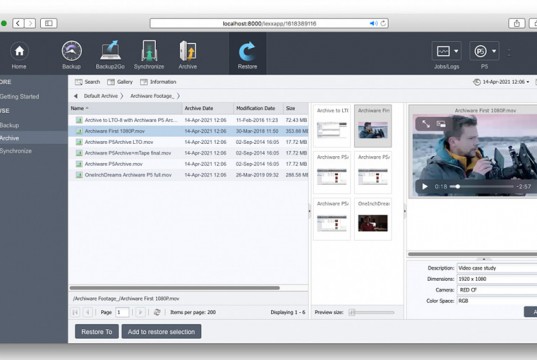
Task: Click the video progress slider
Action: click(x=482, y=187)
